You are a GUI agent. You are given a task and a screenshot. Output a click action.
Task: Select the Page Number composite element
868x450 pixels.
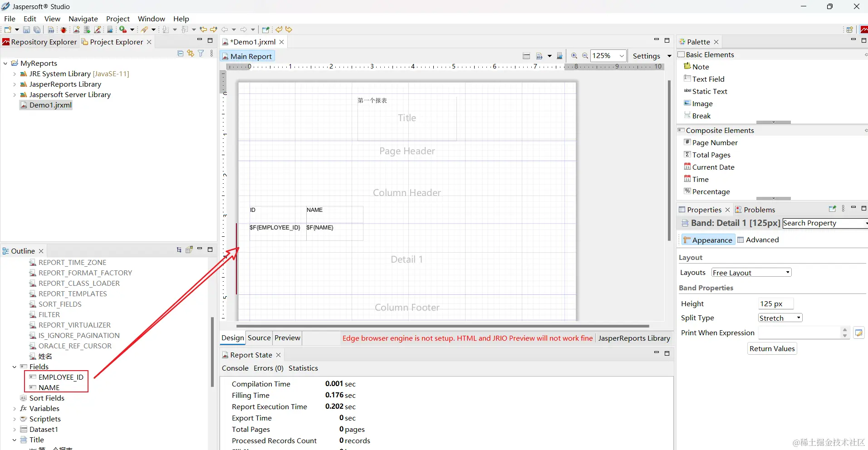(x=711, y=142)
